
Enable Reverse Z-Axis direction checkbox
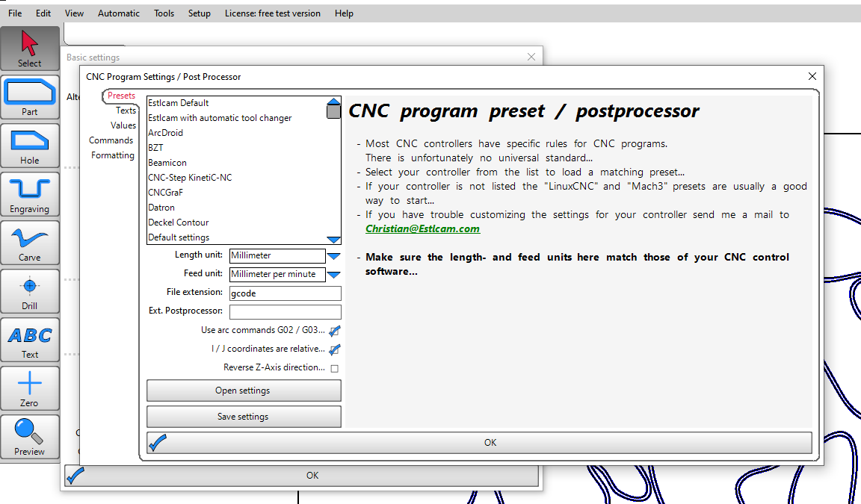(x=334, y=368)
